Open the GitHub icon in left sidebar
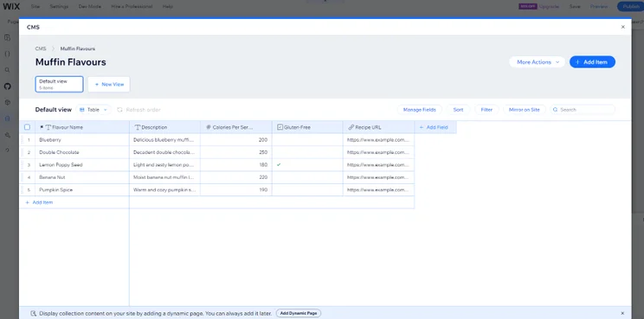The width and height of the screenshot is (644, 319). [x=8, y=86]
